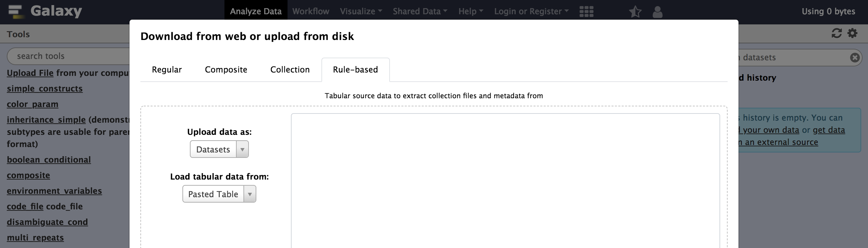Open the Pasted Table dropdown
Image resolution: width=868 pixels, height=248 pixels.
pyautogui.click(x=219, y=194)
